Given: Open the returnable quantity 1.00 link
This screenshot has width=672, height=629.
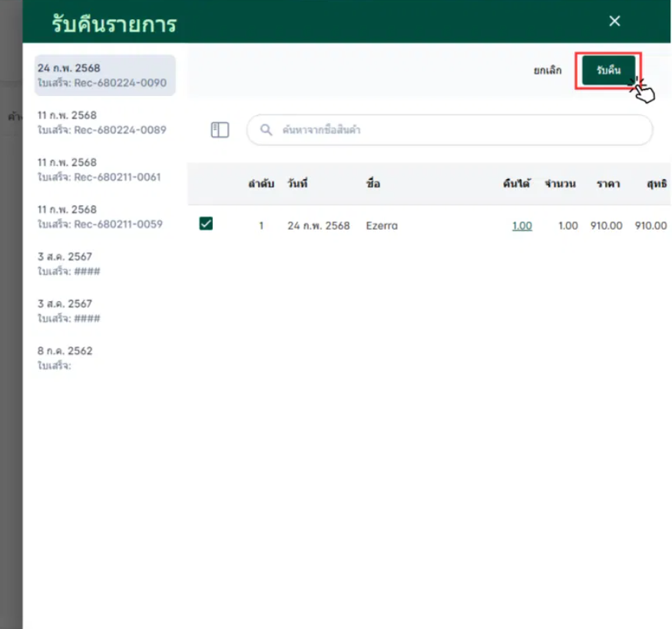Looking at the screenshot, I should point(522,226).
